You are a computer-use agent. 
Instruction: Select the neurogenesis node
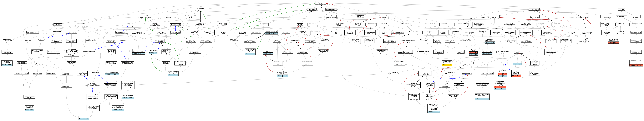click(153, 52)
